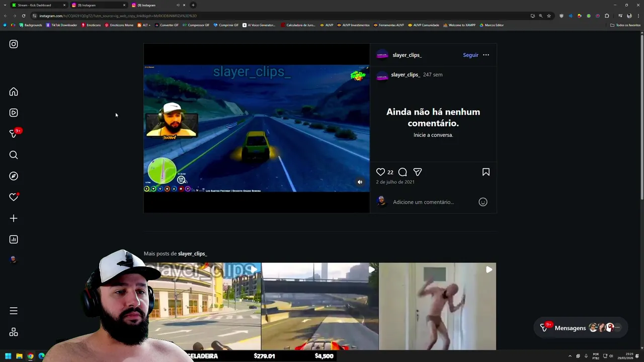Open the three-dot menu in Mensagens widget
The width and height of the screenshot is (644, 362).
pos(617,327)
